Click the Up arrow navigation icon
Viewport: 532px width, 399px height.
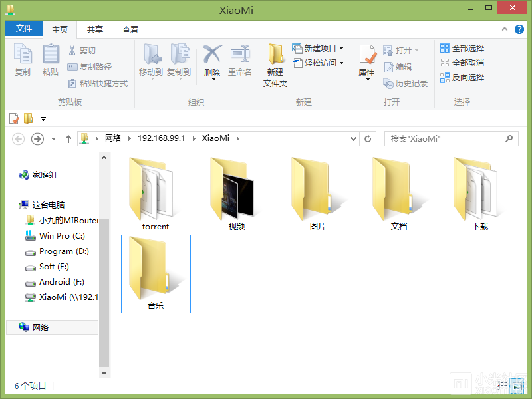pyautogui.click(x=68, y=139)
